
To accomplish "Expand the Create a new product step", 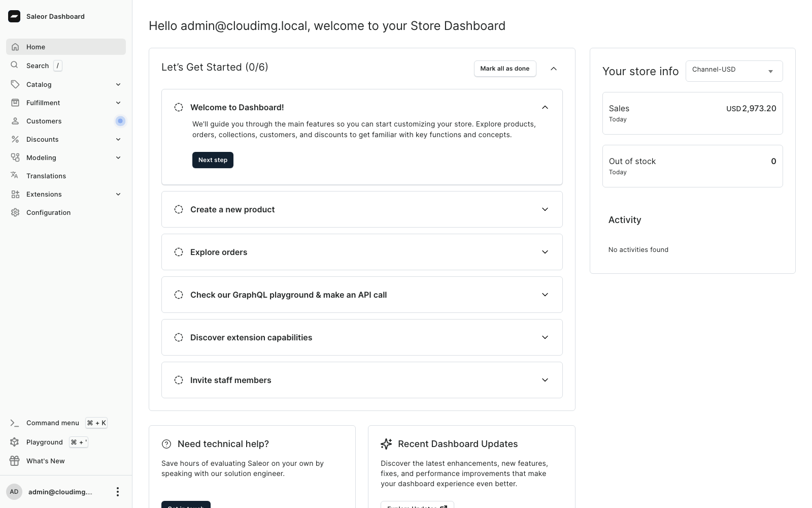I will [545, 209].
